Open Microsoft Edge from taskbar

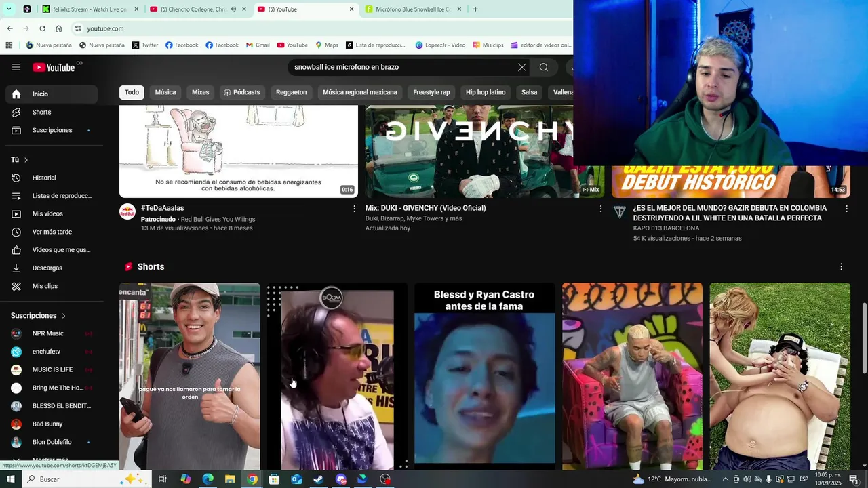pos(208,479)
